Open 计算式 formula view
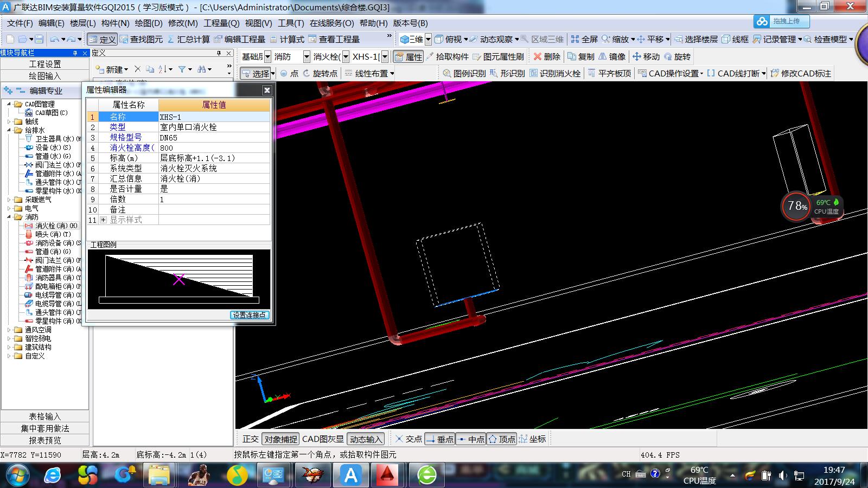Image resolution: width=868 pixels, height=488 pixels. click(287, 39)
